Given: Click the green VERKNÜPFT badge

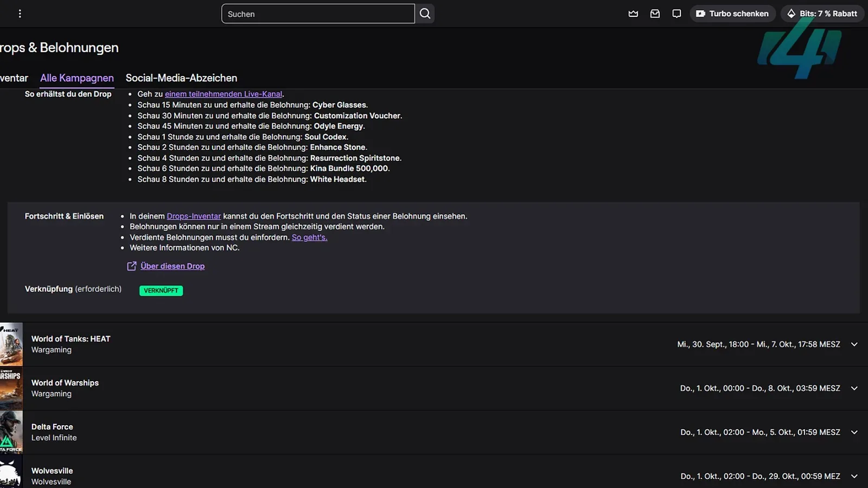Looking at the screenshot, I should pos(161,291).
